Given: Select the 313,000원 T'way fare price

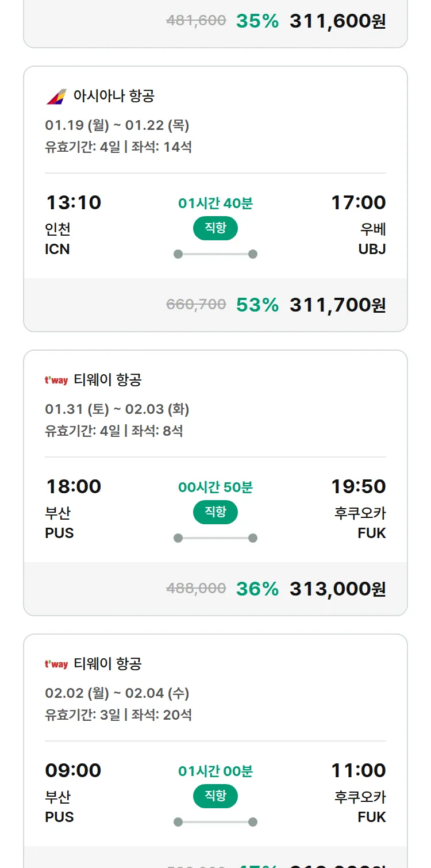Looking at the screenshot, I should tap(337, 589).
